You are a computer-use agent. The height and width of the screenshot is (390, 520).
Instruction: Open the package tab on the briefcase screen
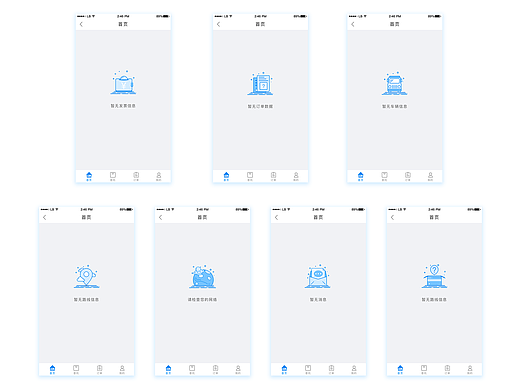pos(113,176)
